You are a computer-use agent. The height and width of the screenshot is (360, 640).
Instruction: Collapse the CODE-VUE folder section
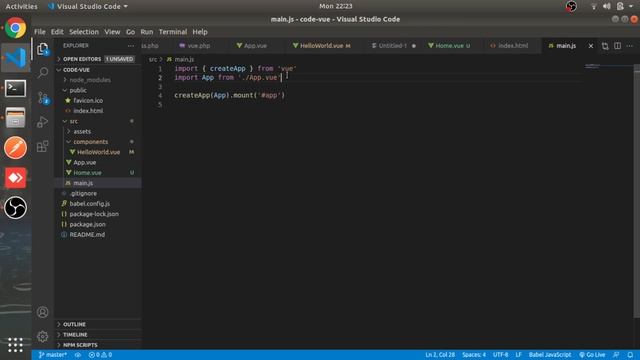pos(97,70)
